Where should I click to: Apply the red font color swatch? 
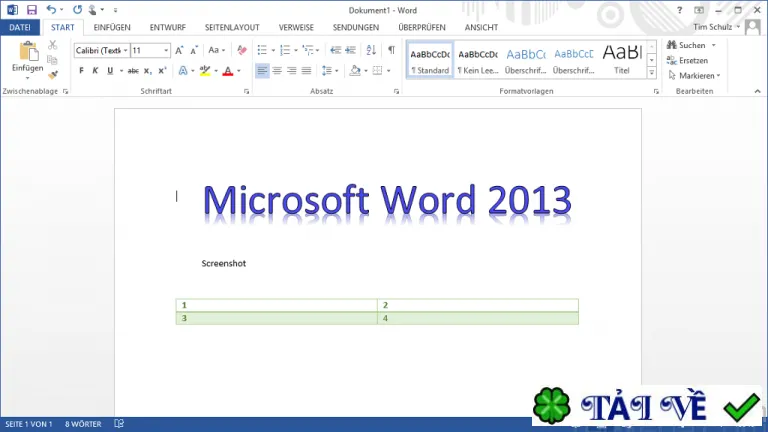(228, 71)
